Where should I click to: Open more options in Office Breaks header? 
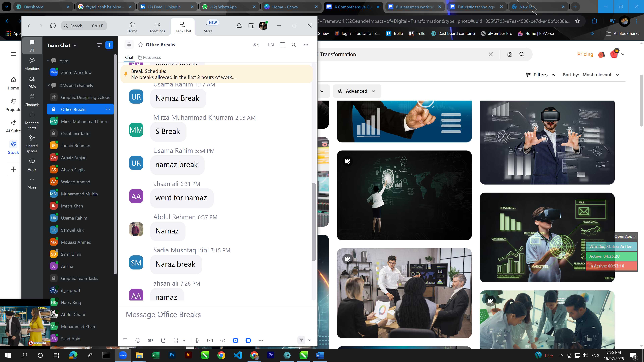point(306,45)
